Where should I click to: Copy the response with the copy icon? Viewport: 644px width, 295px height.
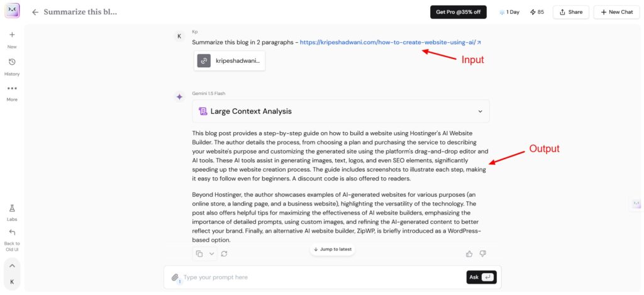click(x=199, y=253)
